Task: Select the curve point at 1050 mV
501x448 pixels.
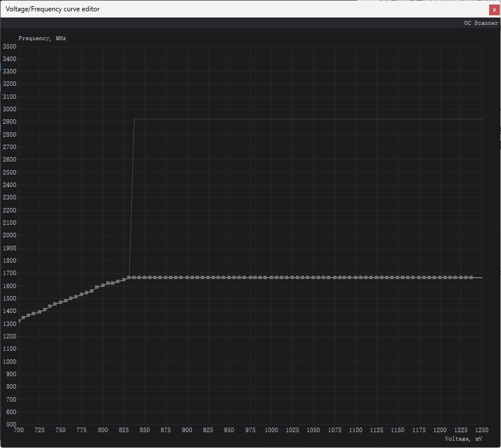Action: tap(313, 277)
